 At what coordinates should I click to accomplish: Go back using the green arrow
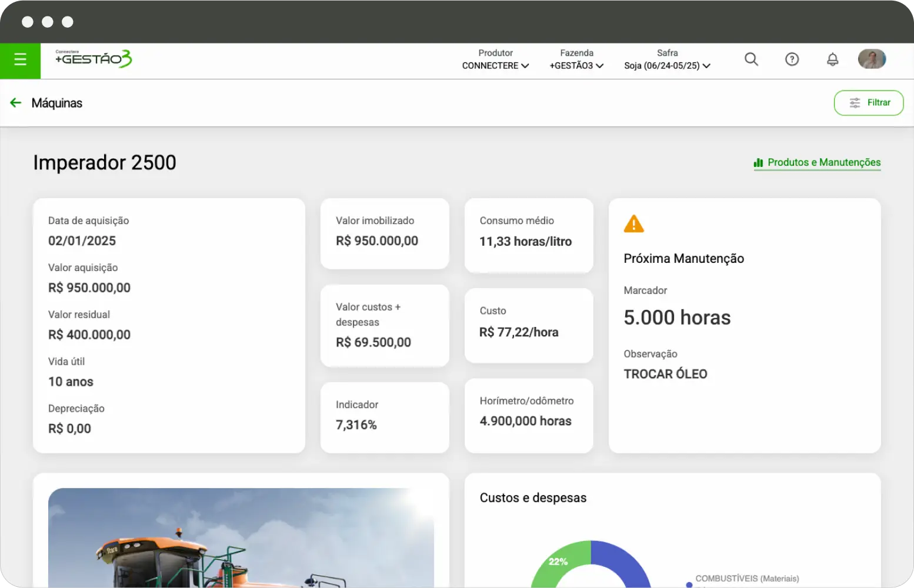tap(16, 103)
